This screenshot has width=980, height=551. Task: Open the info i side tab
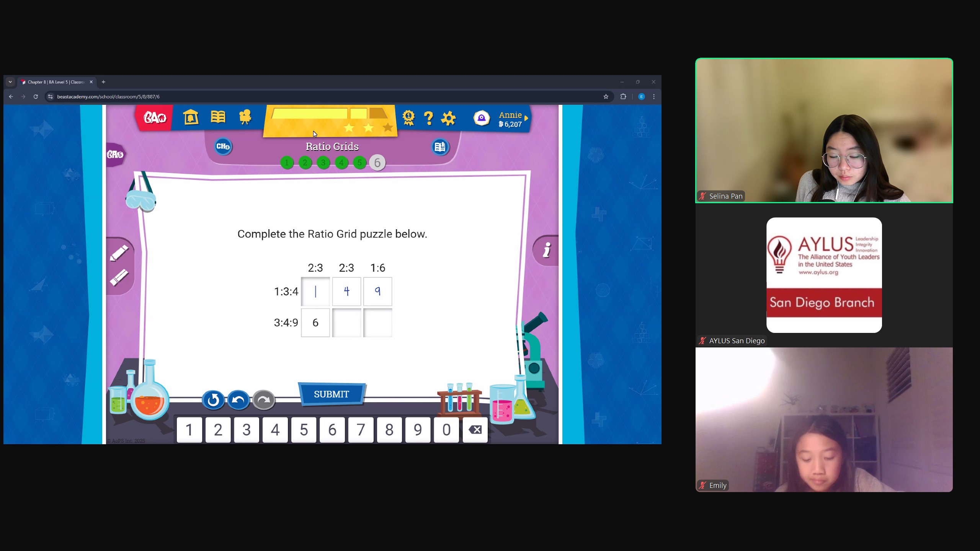click(x=547, y=250)
